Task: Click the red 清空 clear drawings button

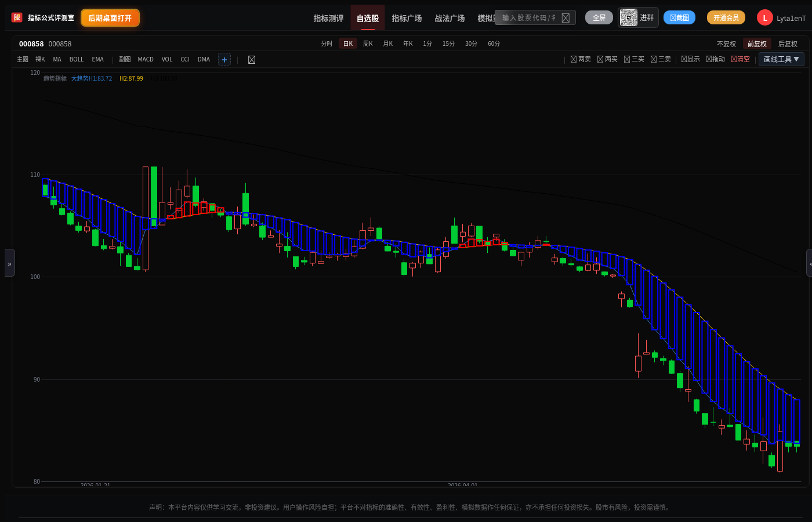Action: 740,59
